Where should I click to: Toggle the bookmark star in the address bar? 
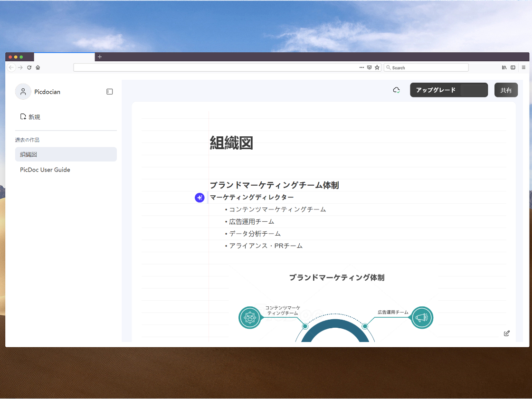(x=377, y=67)
